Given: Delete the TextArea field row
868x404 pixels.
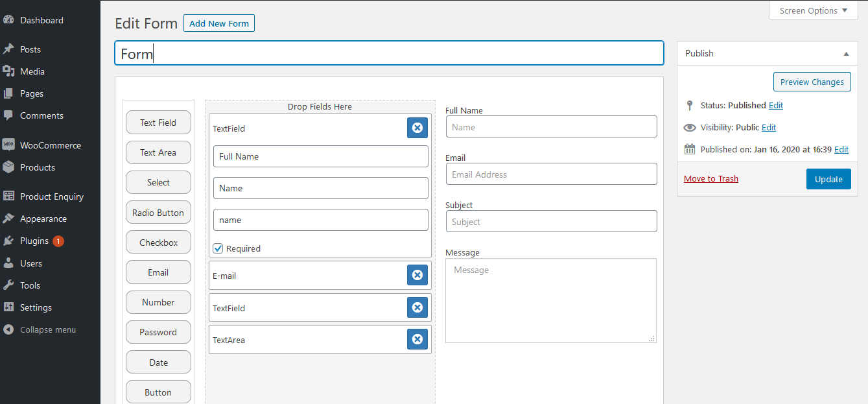Looking at the screenshot, I should click(x=417, y=339).
